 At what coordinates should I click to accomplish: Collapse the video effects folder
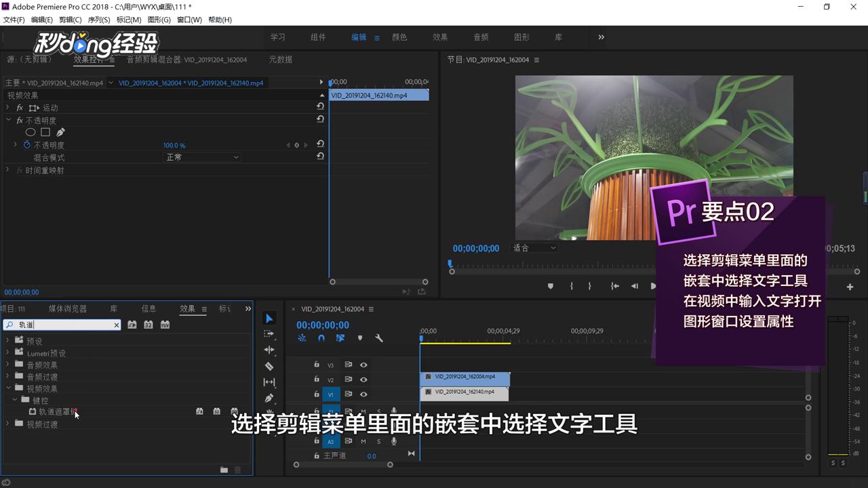tap(8, 388)
